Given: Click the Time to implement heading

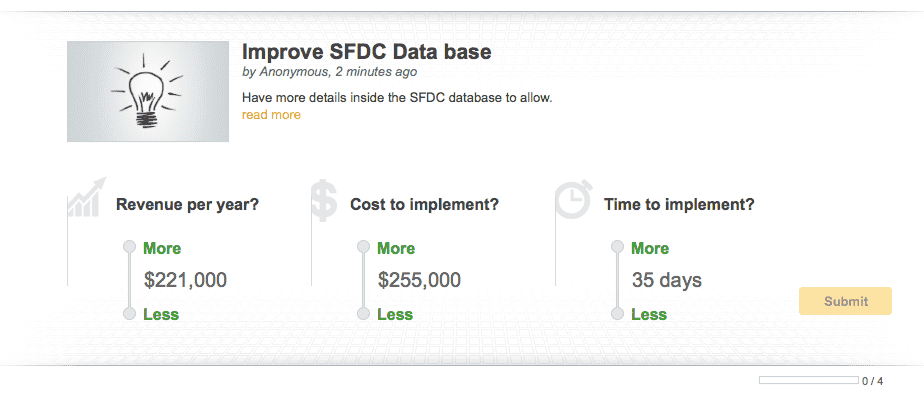Looking at the screenshot, I should (x=679, y=205).
